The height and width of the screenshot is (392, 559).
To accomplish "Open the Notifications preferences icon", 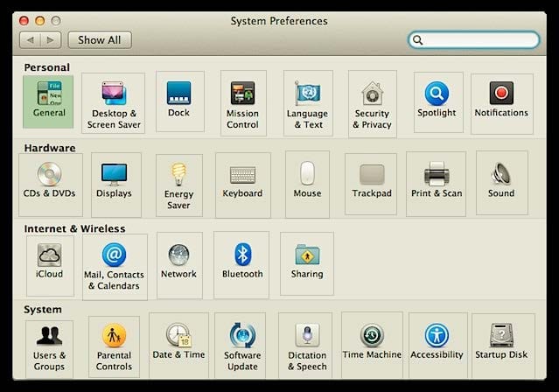I will pyautogui.click(x=502, y=104).
